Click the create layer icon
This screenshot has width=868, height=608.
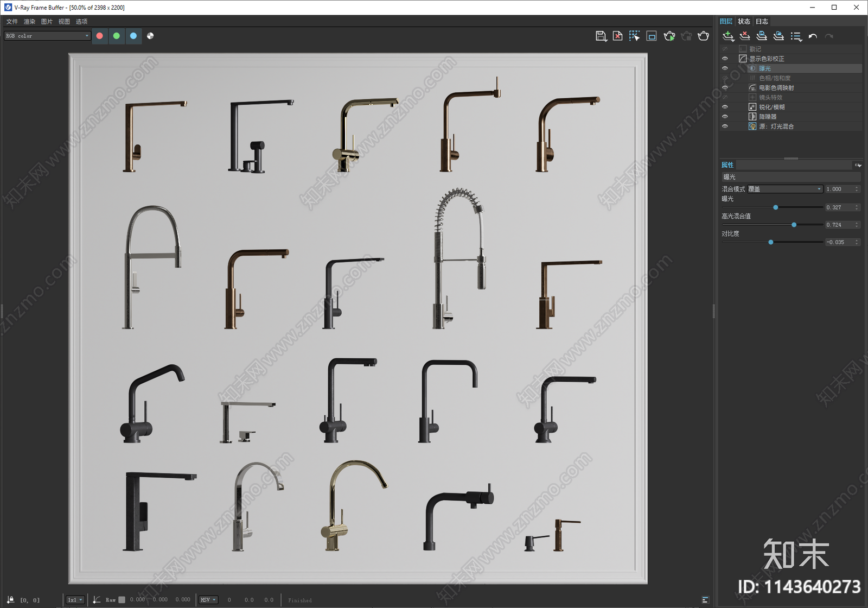(x=729, y=36)
